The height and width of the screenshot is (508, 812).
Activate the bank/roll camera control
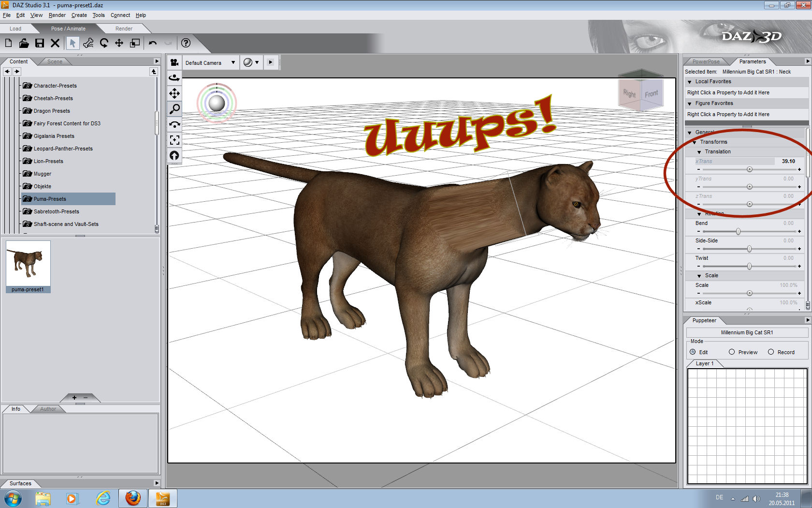coord(174,124)
